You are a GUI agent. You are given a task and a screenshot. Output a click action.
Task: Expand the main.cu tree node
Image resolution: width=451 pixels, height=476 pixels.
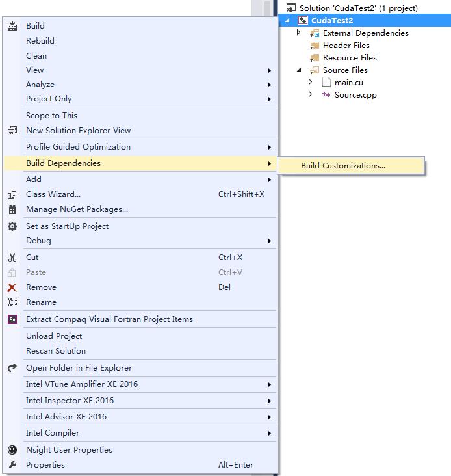(310, 82)
